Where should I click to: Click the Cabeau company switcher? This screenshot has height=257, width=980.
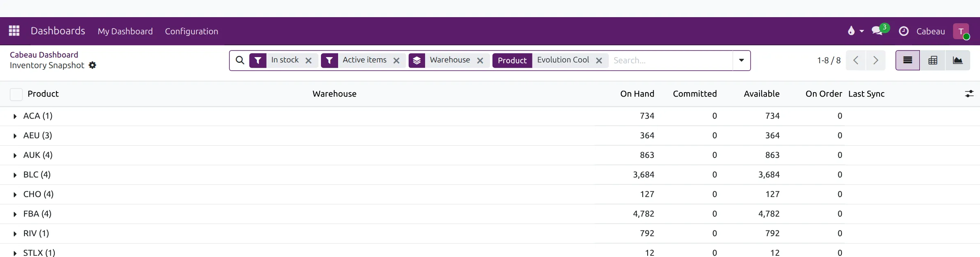(931, 31)
